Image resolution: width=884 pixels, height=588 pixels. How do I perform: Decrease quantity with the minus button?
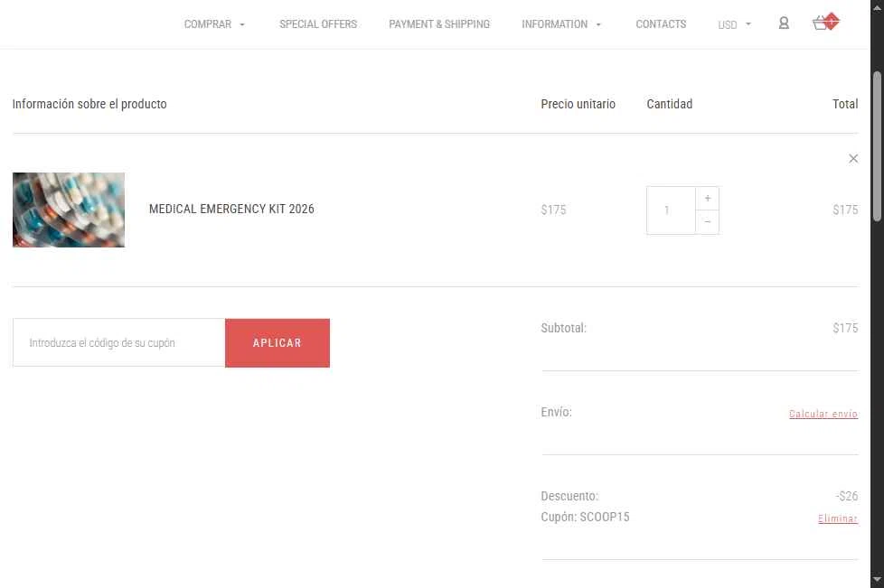point(708,222)
